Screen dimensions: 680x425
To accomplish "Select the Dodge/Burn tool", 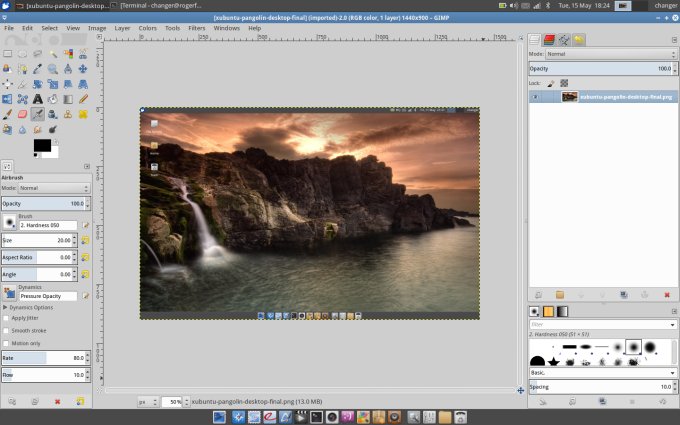I will tap(53, 129).
